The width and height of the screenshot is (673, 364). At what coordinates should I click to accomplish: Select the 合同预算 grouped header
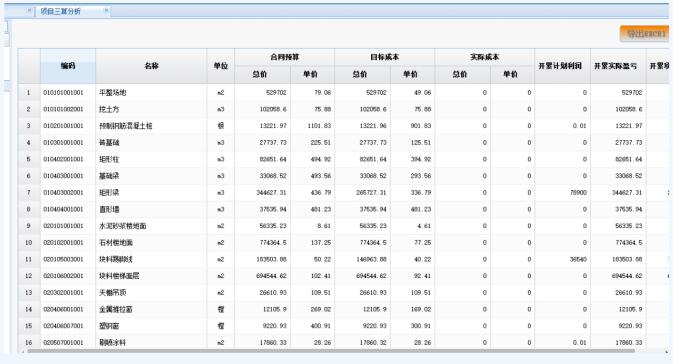[285, 57]
